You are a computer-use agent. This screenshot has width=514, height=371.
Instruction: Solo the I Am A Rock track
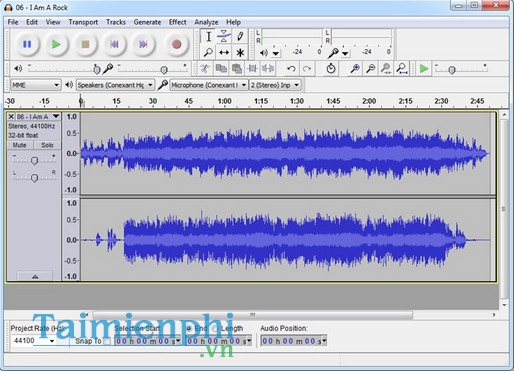click(47, 145)
